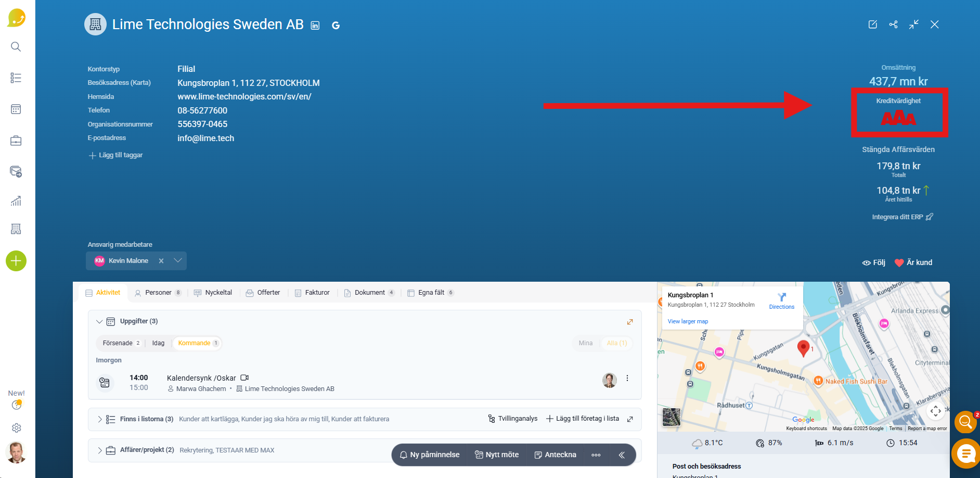Image resolution: width=980 pixels, height=478 pixels.
Task: Click Ny påminnelse button
Action: click(430, 455)
